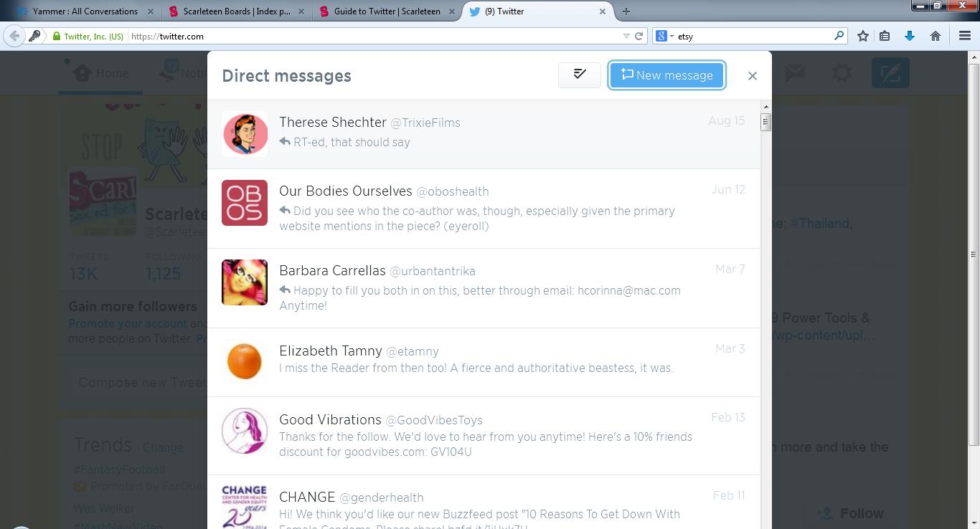Go to browser home page icon
This screenshot has width=980, height=529.
(x=936, y=36)
